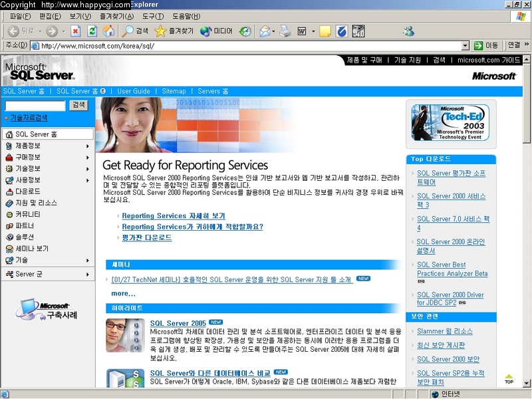This screenshot has height=399, width=532.
Task: Open the SQL Server 2005 highlight link
Action: click(178, 323)
